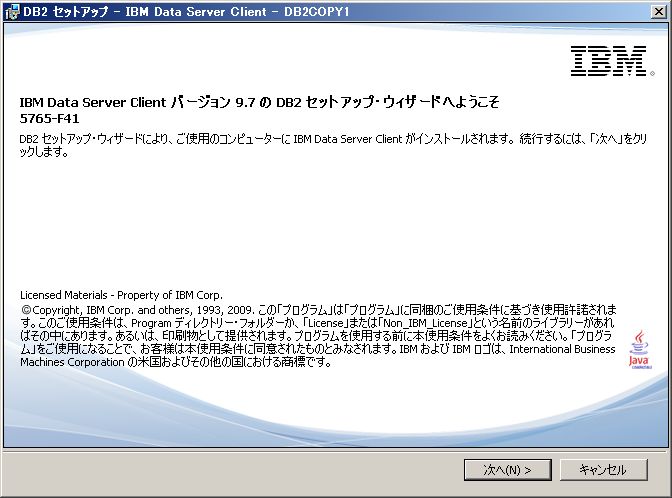Click the キャンセル button
The image size is (672, 498).
coord(603,470)
